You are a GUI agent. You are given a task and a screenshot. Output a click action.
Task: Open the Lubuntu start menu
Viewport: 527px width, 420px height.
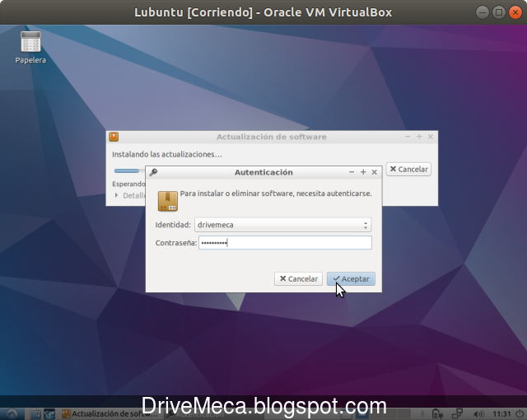click(x=12, y=414)
